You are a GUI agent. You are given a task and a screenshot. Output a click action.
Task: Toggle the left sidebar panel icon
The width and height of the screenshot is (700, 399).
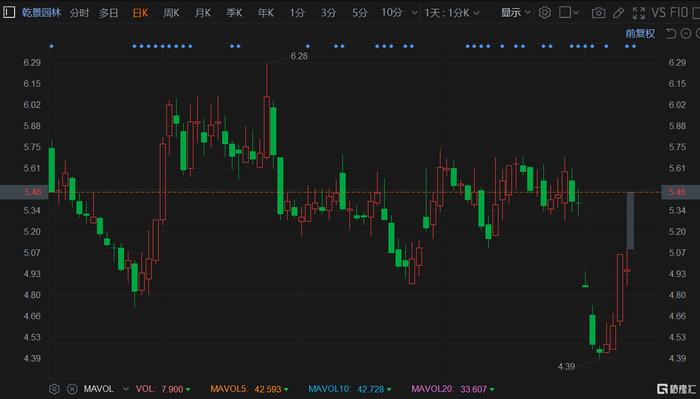coord(9,12)
